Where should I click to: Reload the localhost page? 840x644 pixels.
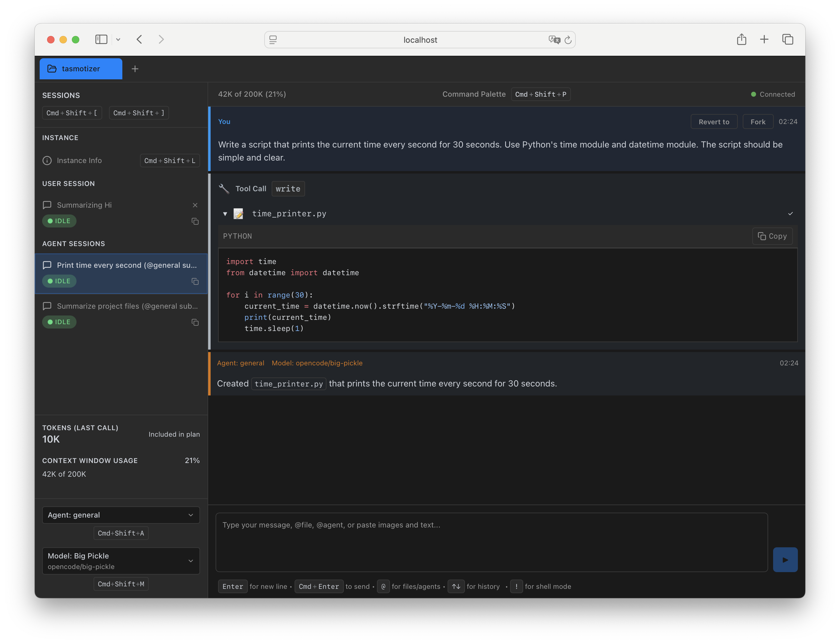568,40
